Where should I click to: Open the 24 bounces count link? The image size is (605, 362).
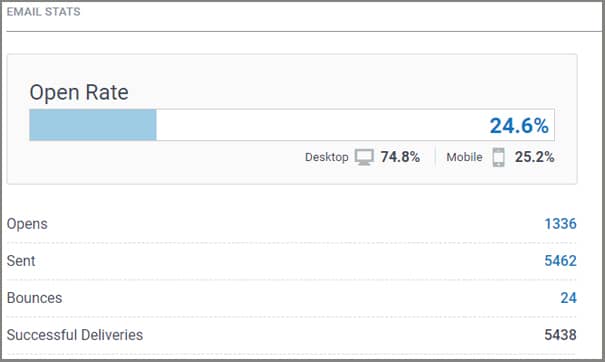568,298
